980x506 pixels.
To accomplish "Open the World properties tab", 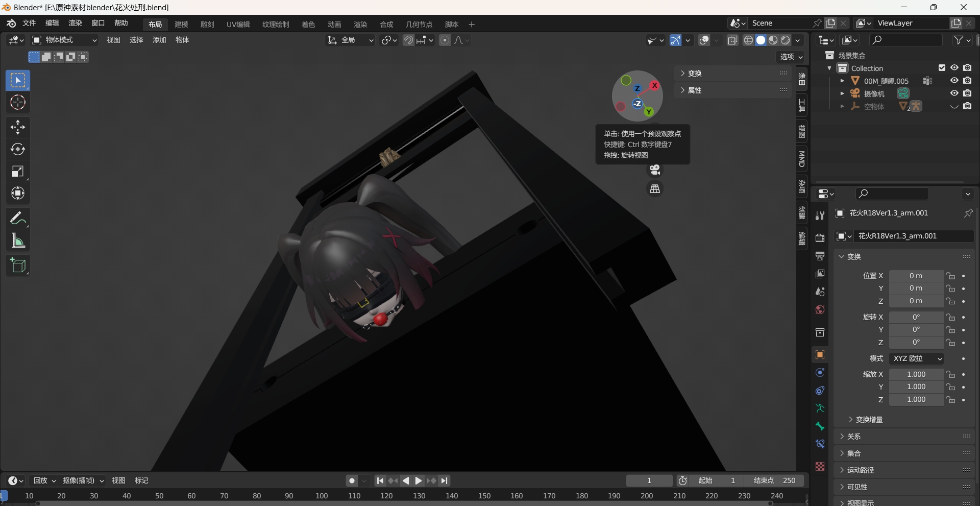I will [820, 310].
